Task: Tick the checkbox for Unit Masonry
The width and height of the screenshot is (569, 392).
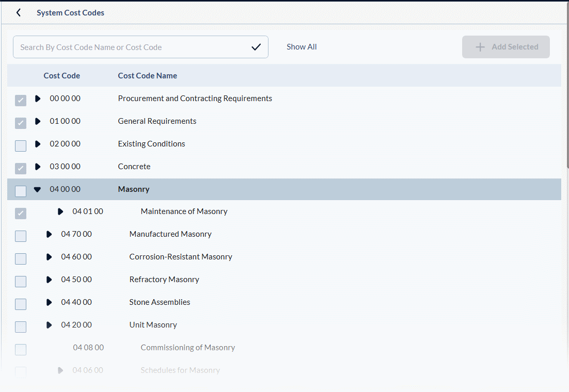Action: pos(21,327)
